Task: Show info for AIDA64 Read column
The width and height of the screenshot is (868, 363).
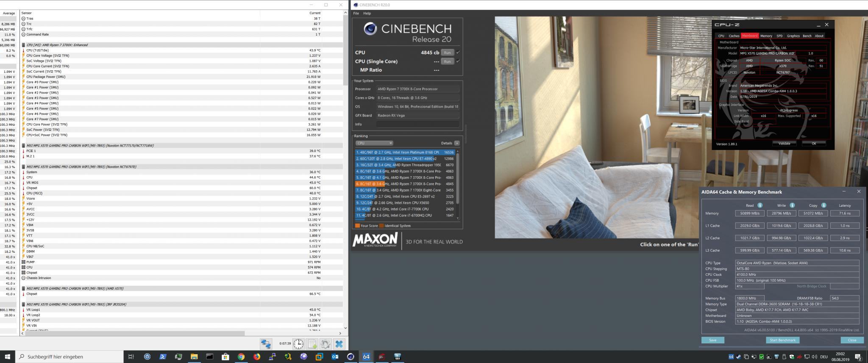Action: click(760, 205)
